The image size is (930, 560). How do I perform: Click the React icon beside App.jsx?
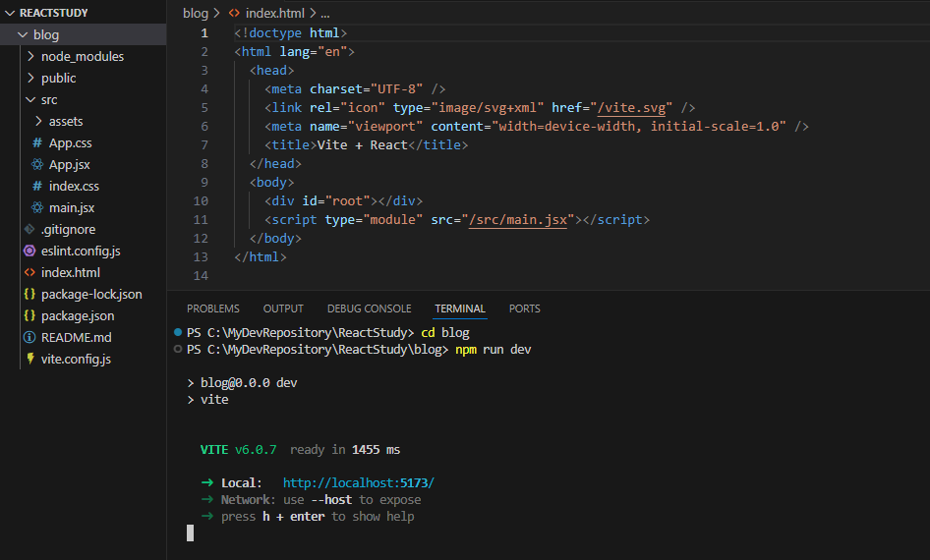[37, 164]
